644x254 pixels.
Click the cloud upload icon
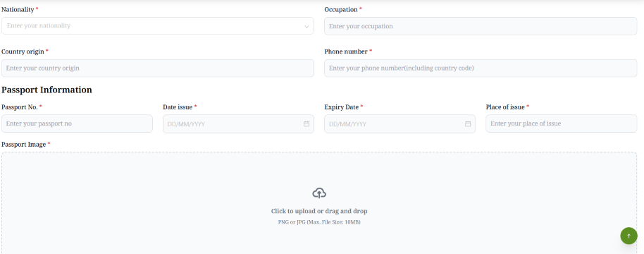[319, 193]
